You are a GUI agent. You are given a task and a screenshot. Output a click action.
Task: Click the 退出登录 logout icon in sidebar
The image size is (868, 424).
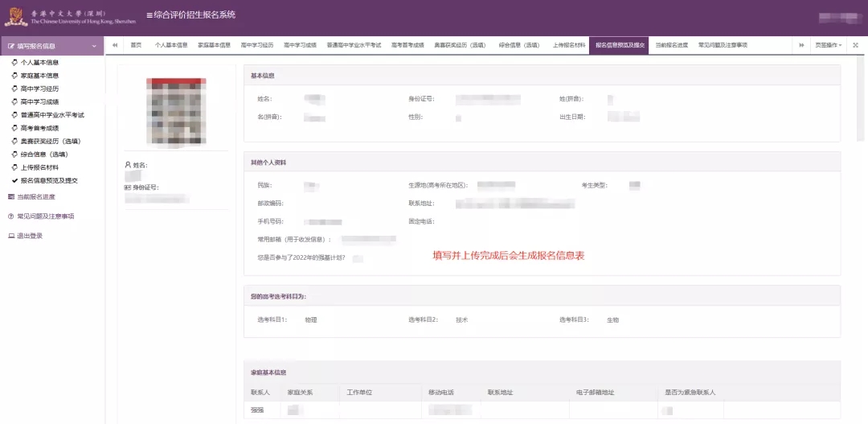10,236
